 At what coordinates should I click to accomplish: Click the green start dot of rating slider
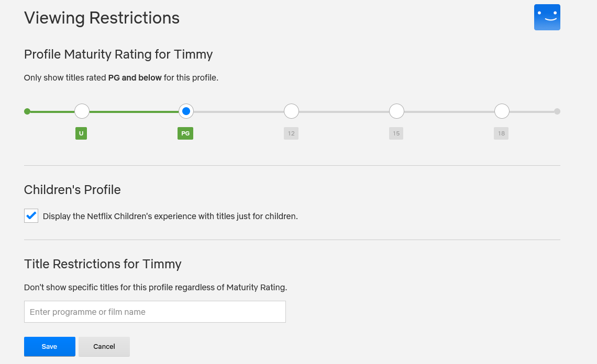(x=27, y=111)
